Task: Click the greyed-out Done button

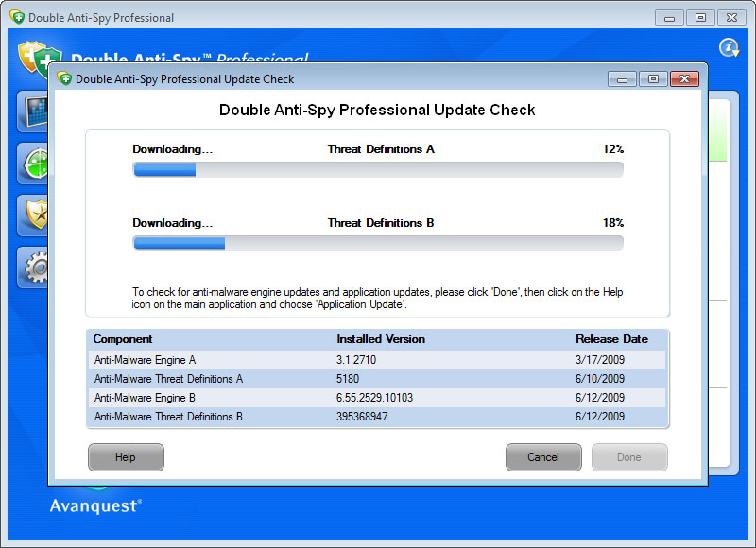Action: [628, 457]
